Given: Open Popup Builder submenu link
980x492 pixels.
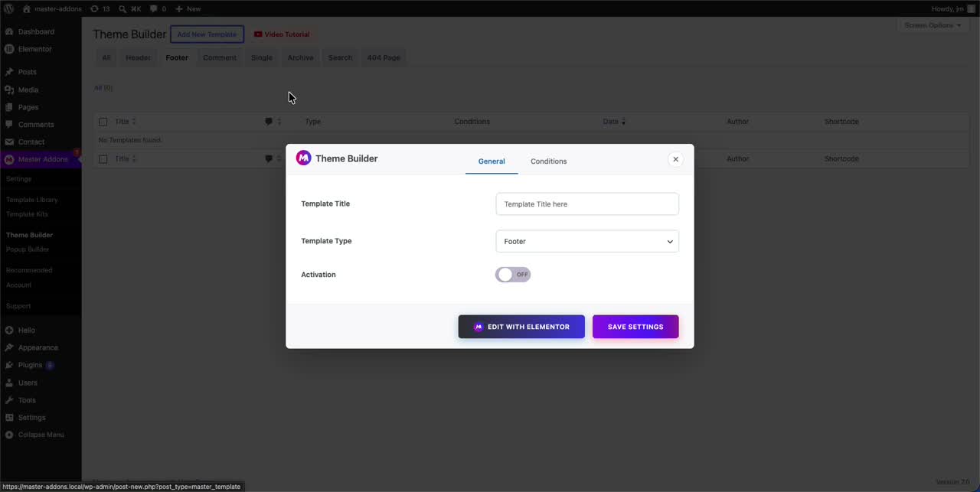Looking at the screenshot, I should (28, 249).
